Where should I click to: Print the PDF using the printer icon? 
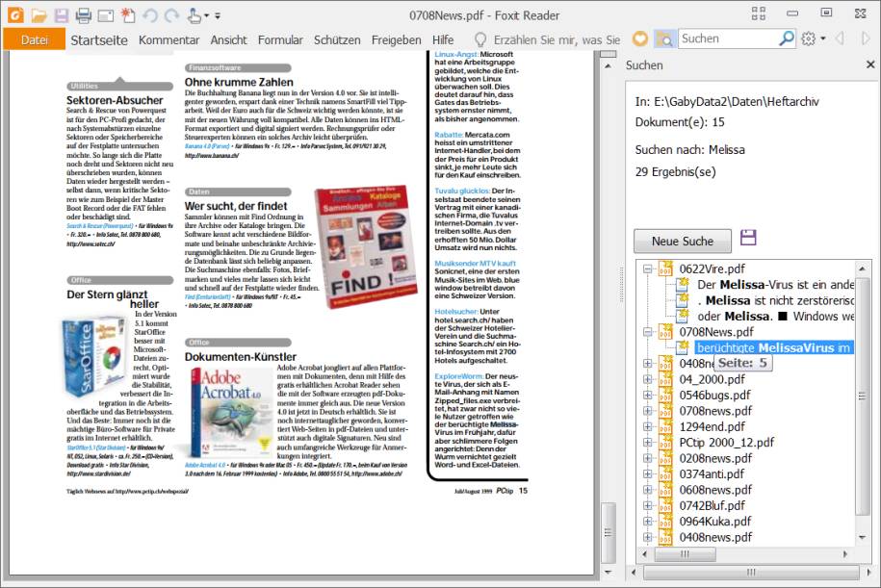(83, 15)
